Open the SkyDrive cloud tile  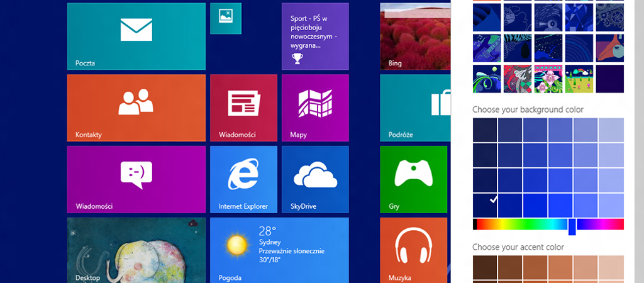point(315,179)
